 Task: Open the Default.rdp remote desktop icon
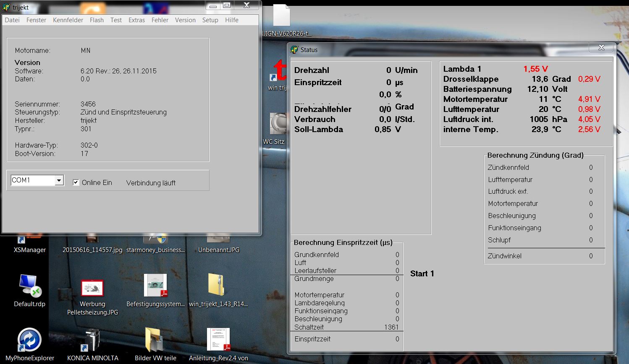29,287
